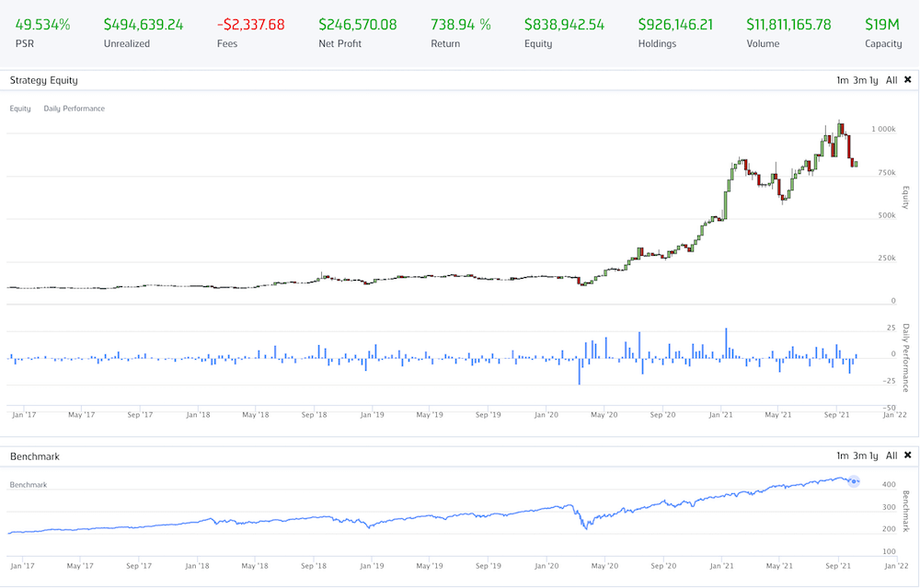Image resolution: width=920 pixels, height=588 pixels.
Task: Set Strategy Equity range to 1m
Action: 842,80
